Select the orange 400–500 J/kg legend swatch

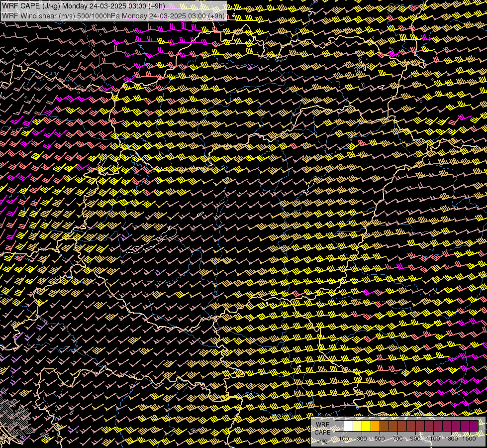click(375, 426)
